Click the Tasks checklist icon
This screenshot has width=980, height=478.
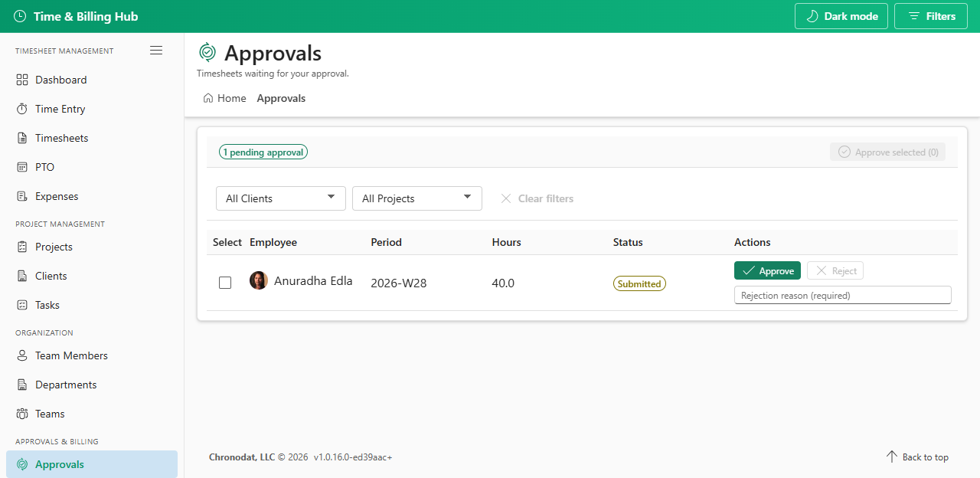(x=22, y=305)
